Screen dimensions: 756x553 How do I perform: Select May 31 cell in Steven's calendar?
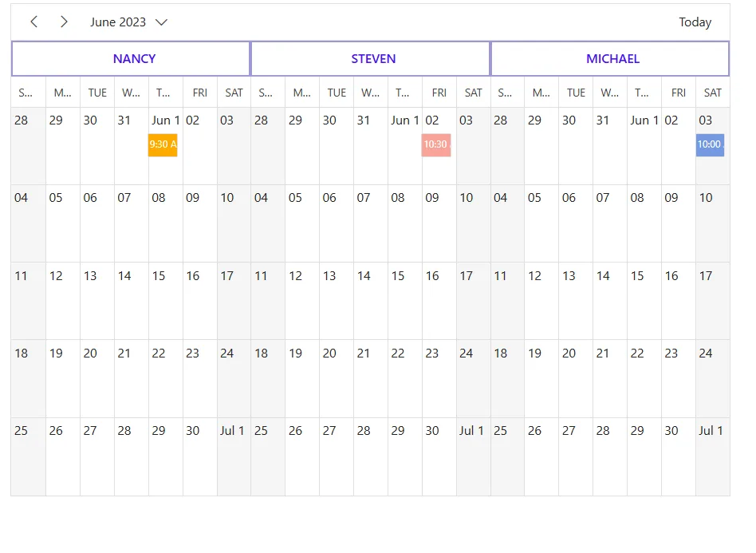point(371,146)
